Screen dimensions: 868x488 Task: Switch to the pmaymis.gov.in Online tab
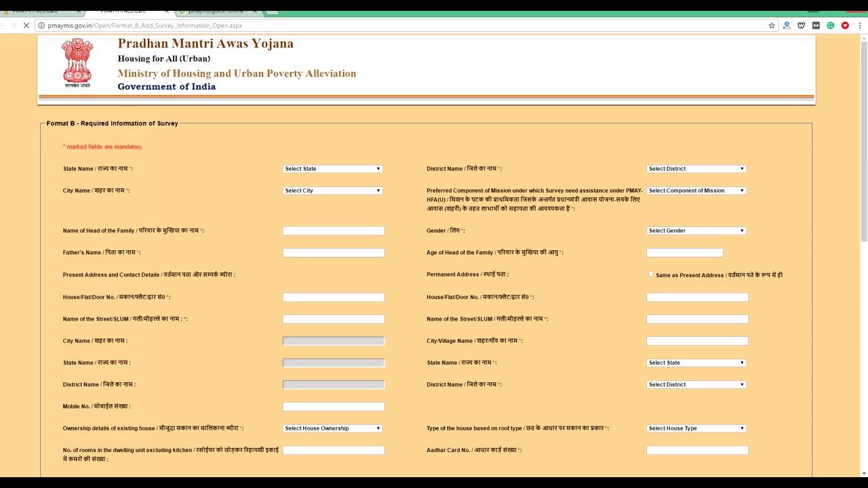[216, 12]
